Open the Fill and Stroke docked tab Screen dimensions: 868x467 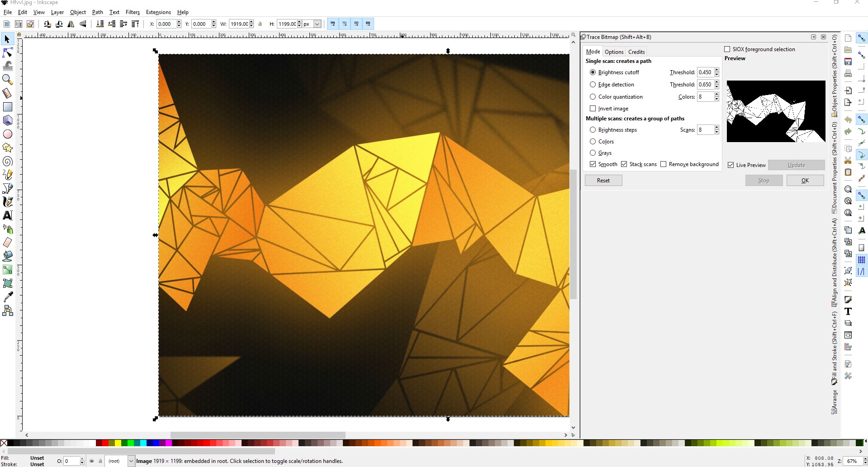[835, 348]
